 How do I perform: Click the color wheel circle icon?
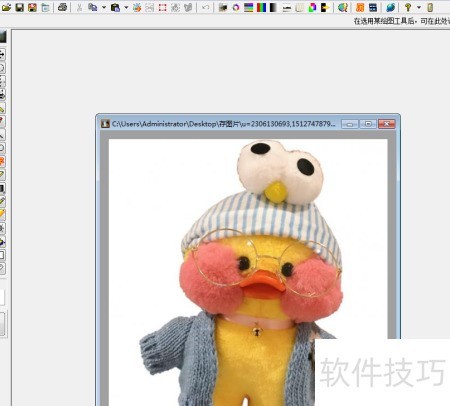tap(236, 7)
